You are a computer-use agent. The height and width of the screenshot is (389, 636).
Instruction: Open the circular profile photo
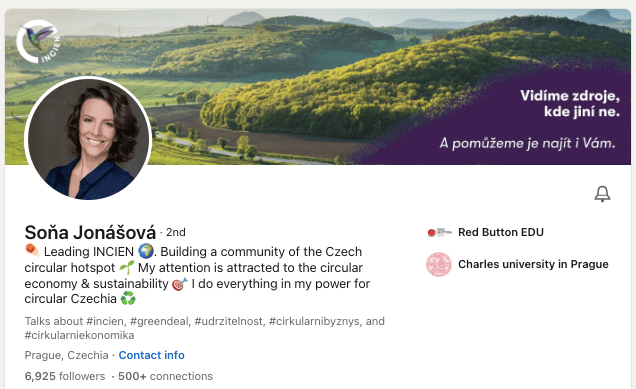click(x=88, y=138)
